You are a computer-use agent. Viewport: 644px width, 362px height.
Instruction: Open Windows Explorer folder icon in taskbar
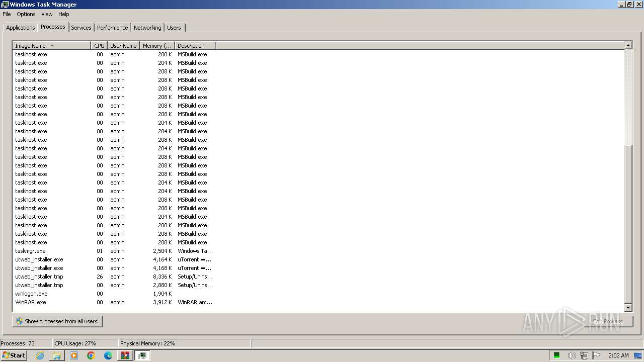click(57, 355)
